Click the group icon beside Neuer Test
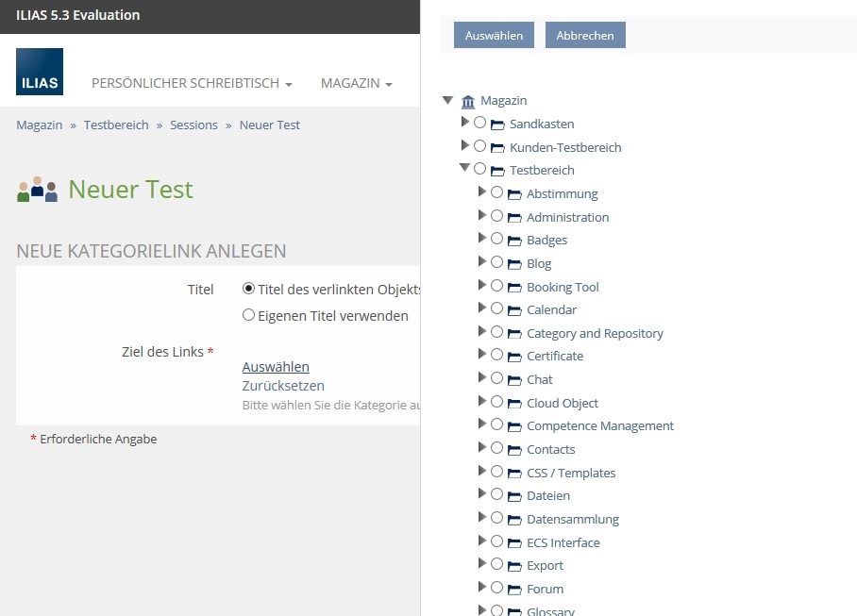857x616 pixels. [37, 190]
